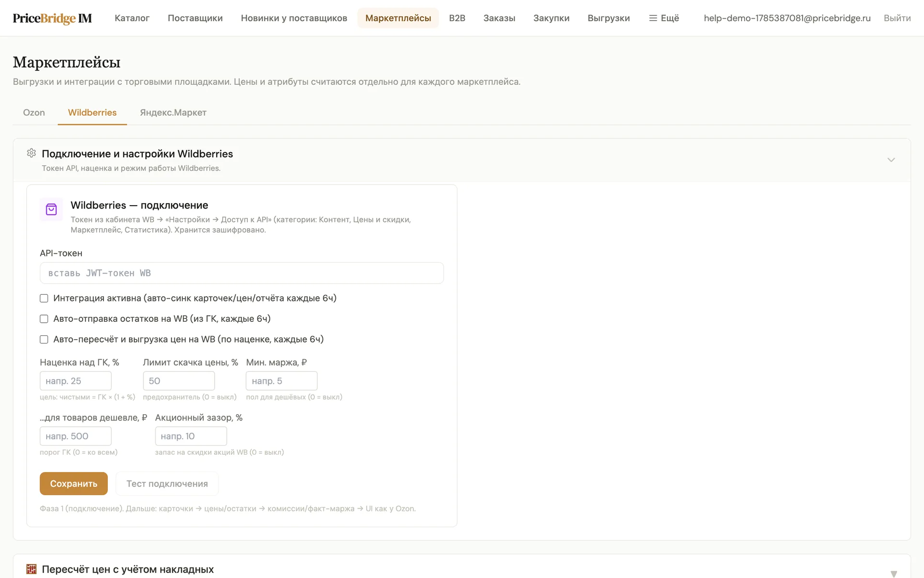Select Маркетплейсы in the top navigation
Viewport: 924px width, 578px height.
[398, 18]
